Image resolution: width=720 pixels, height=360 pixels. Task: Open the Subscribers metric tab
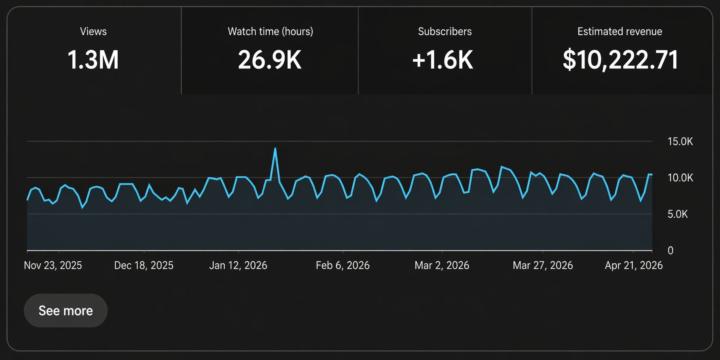pos(444,51)
